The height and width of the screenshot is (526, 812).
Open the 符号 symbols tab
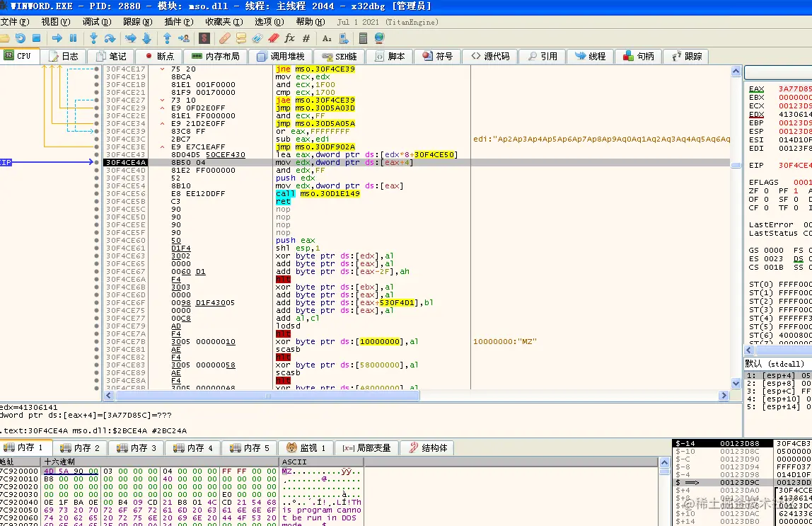[438, 56]
